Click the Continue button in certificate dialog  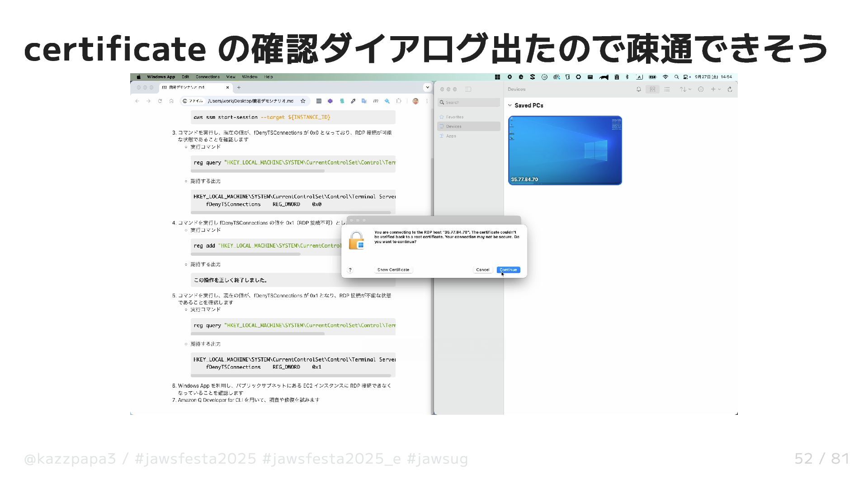click(x=508, y=270)
